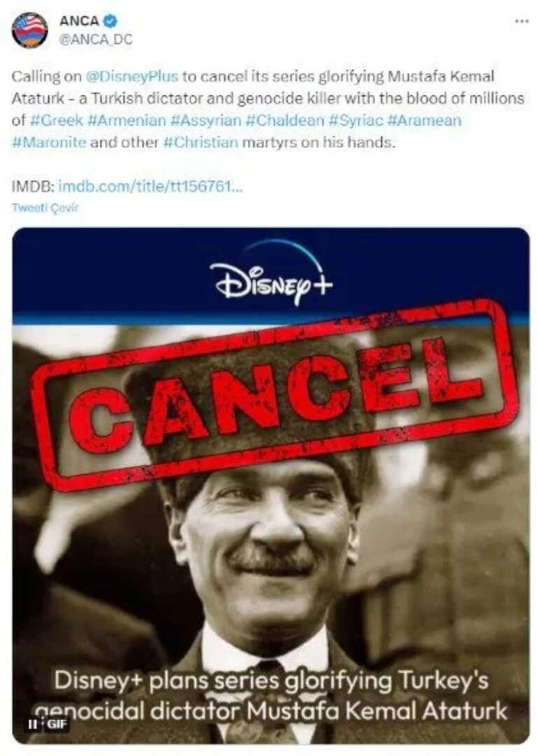Image resolution: width=537 pixels, height=756 pixels.
Task: Open the #Greek hashtag
Action: click(57, 120)
